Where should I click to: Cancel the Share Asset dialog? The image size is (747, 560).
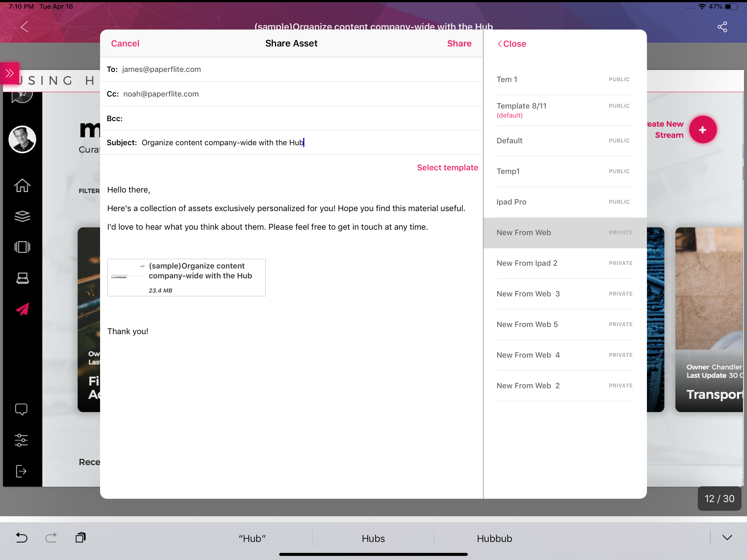coord(125,43)
